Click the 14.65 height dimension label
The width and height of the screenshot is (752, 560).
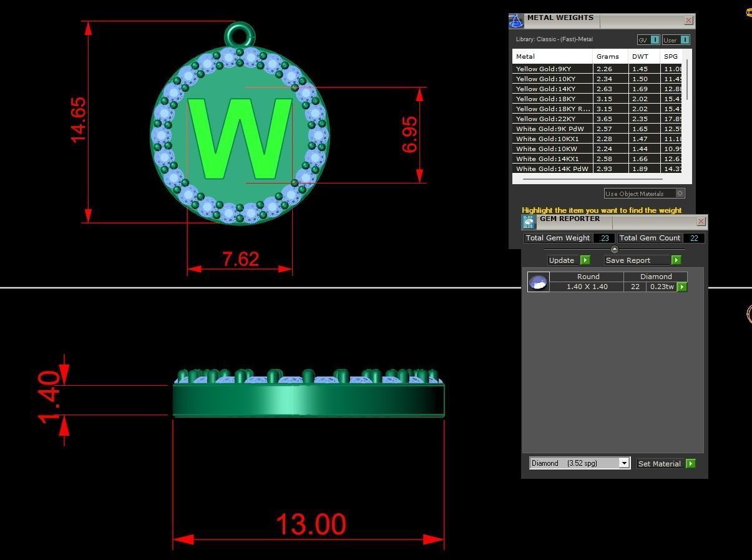click(78, 120)
